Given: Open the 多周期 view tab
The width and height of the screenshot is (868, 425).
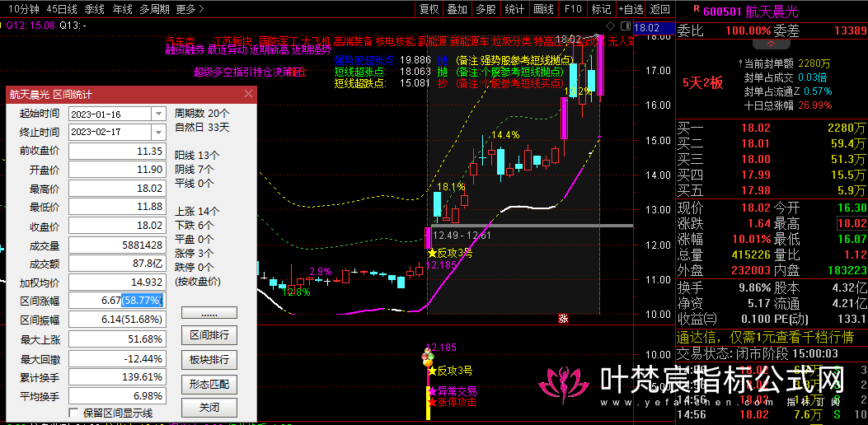Looking at the screenshot, I should [154, 9].
